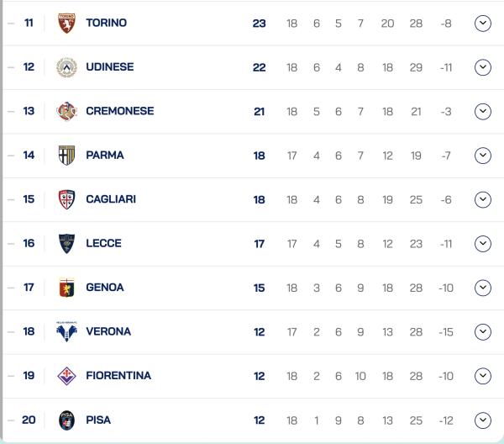Open the Parma row dropdown chevron
Image resolution: width=504 pixels, height=444 pixels.
pos(482,156)
